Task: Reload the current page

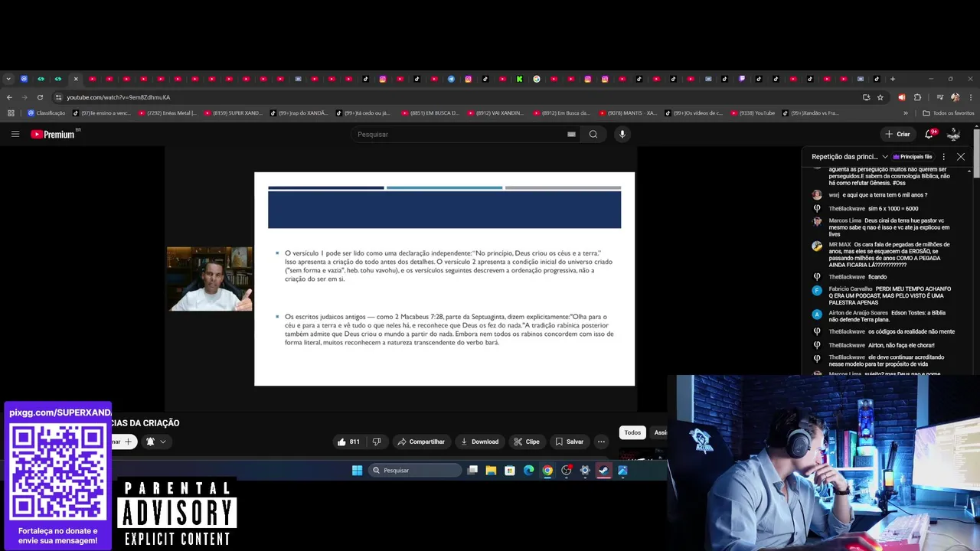Action: [x=40, y=97]
